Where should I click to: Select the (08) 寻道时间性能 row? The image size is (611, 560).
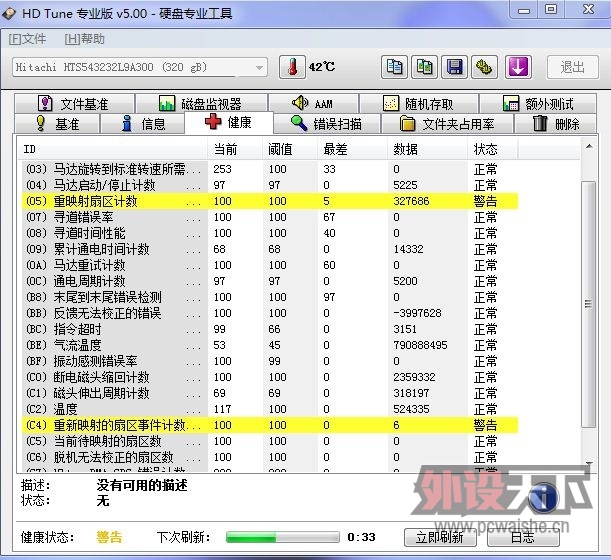click(268, 233)
